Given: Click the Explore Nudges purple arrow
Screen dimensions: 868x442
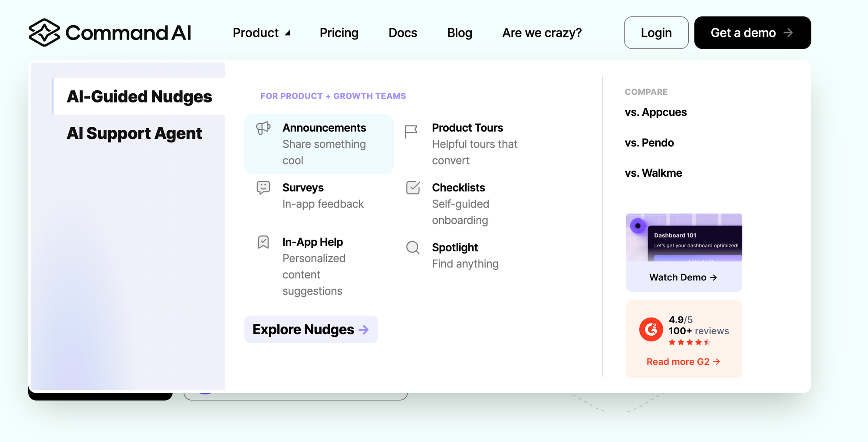Looking at the screenshot, I should [364, 330].
